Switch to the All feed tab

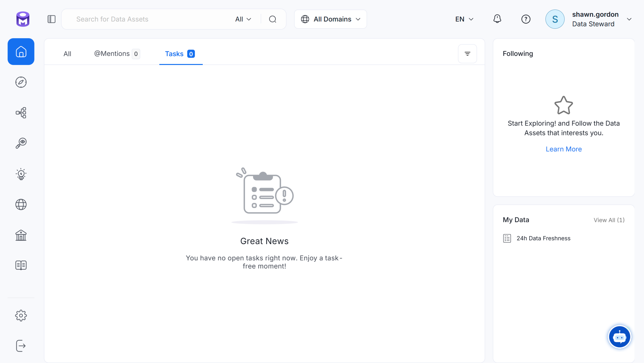pos(67,54)
